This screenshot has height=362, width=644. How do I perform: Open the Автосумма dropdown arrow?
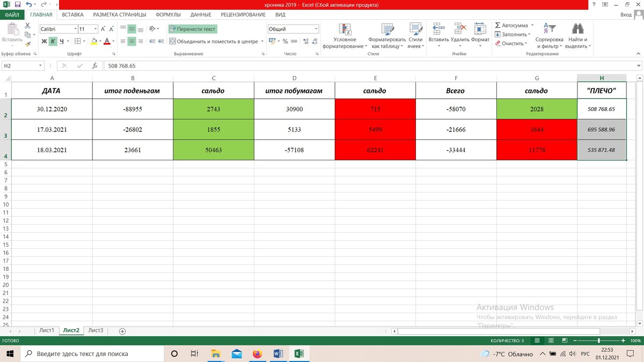[x=532, y=25]
